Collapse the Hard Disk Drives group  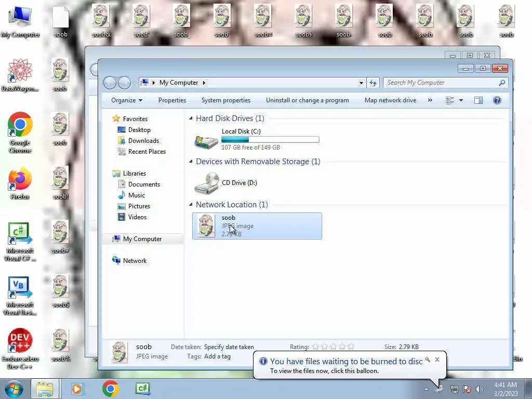point(191,118)
